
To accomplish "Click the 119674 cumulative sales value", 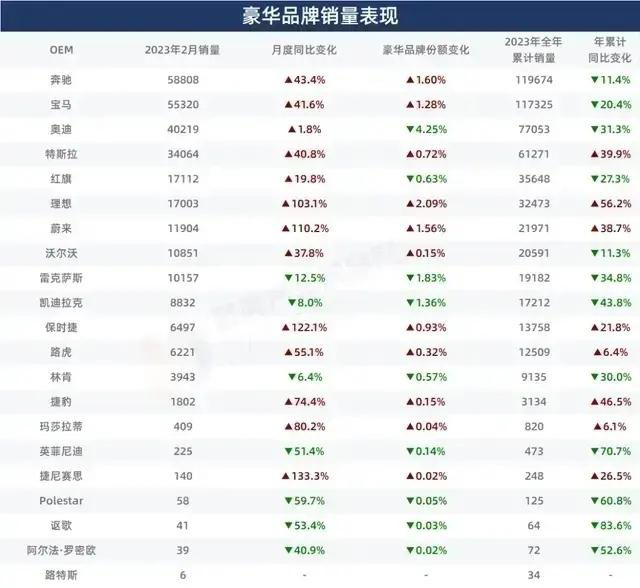I will pyautogui.click(x=534, y=80).
